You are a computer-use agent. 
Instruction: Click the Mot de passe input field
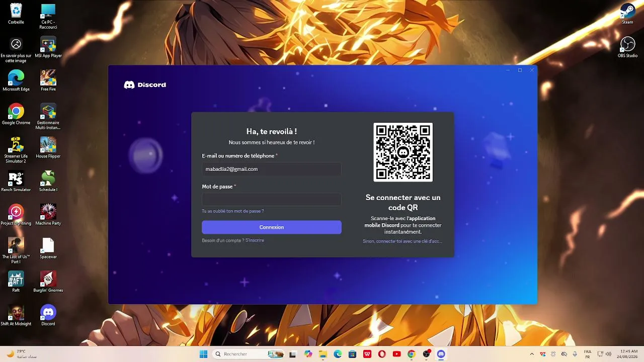[x=272, y=200]
